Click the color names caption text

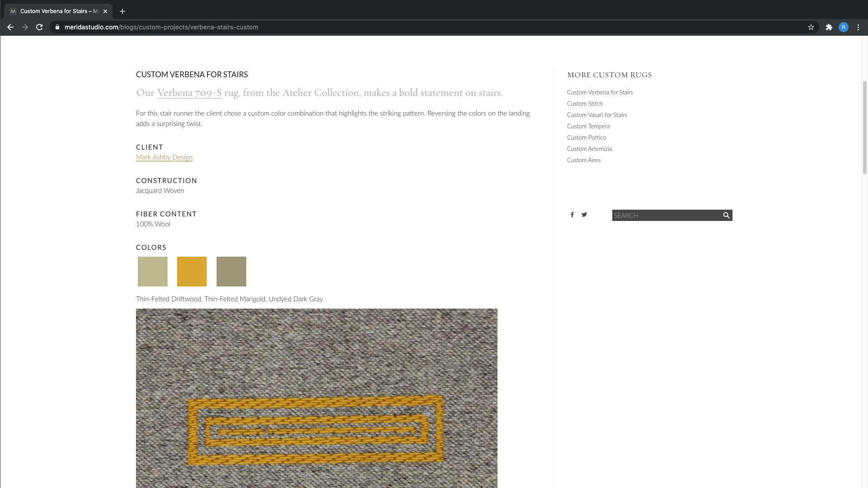pos(230,299)
